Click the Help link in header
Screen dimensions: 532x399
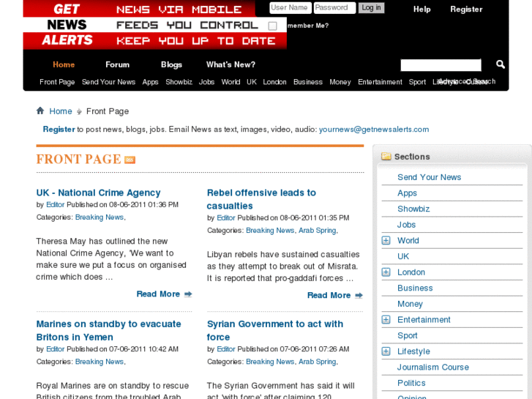[x=422, y=10]
